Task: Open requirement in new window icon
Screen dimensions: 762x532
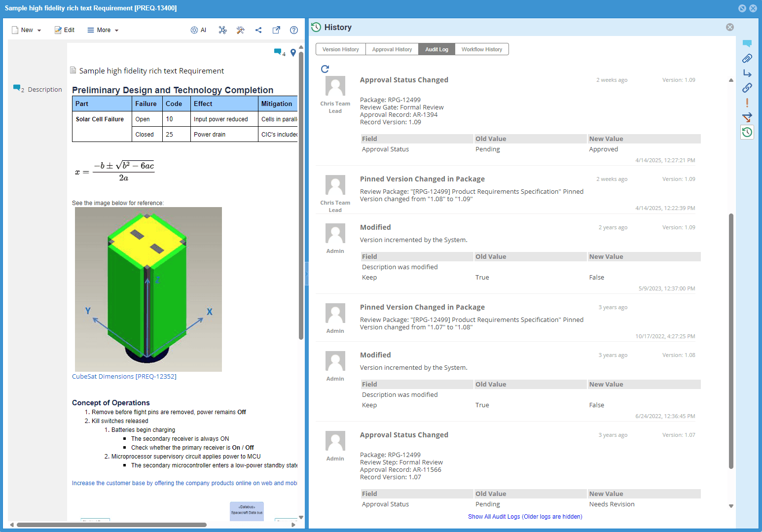Action: (276, 30)
